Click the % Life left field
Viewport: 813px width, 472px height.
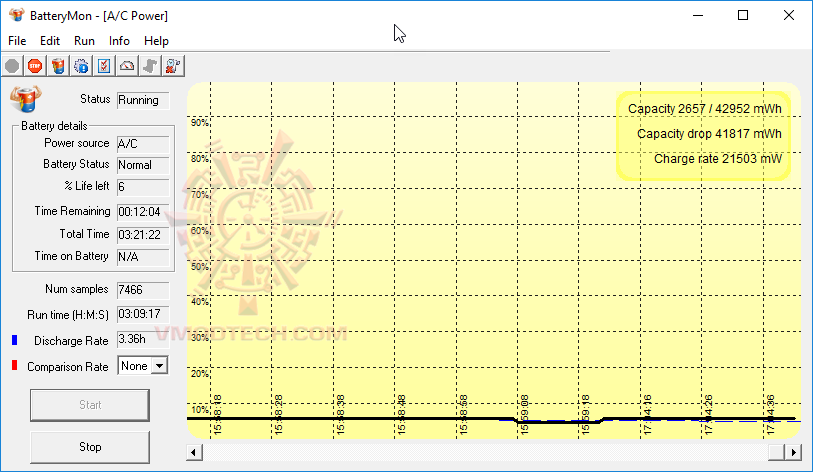pyautogui.click(x=143, y=187)
